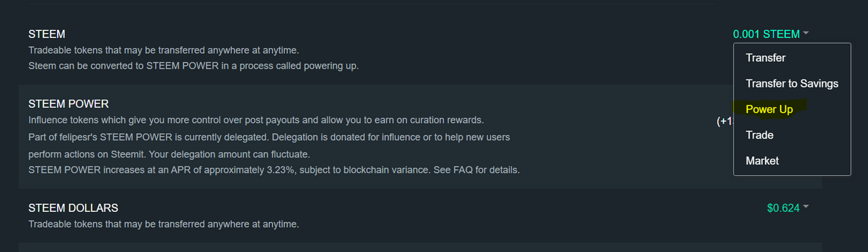This screenshot has height=252, width=868.
Task: Click the felipesr's STEEM POWER delegation line
Action: 269,137
